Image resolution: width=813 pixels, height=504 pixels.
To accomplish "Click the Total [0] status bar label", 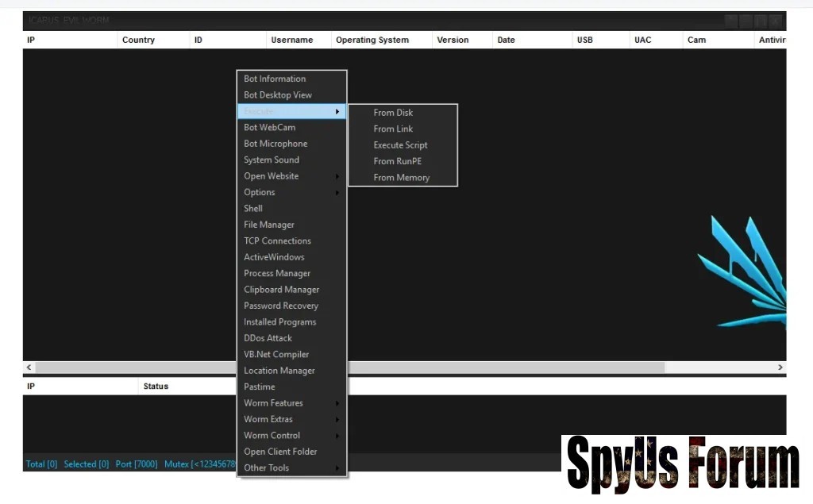I will tap(41, 464).
